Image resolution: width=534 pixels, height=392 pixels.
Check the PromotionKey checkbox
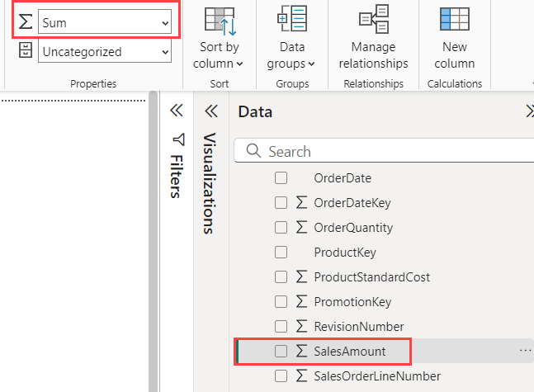tap(281, 302)
